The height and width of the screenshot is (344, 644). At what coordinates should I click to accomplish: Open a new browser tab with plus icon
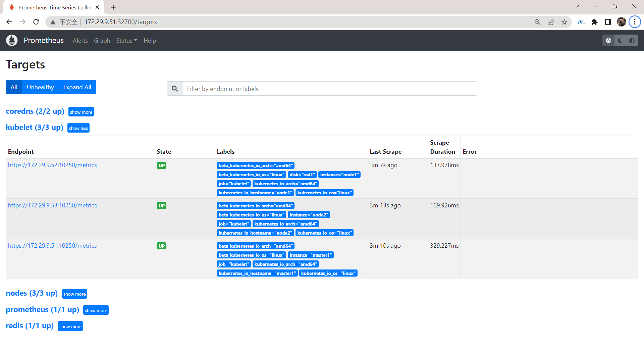click(113, 7)
